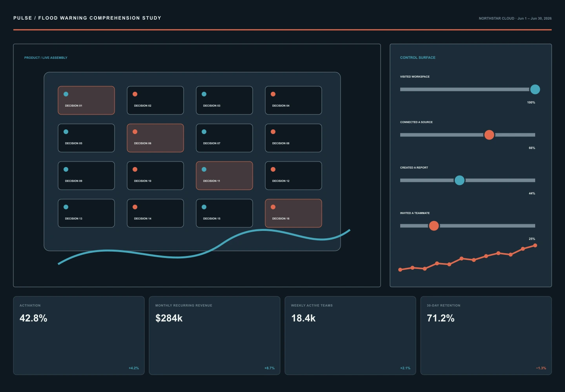Image resolution: width=565 pixels, height=392 pixels.
Task: Click the "PULSE / FLOOD WARNING COMPREHENSION STUDY" title
Action: (87, 18)
